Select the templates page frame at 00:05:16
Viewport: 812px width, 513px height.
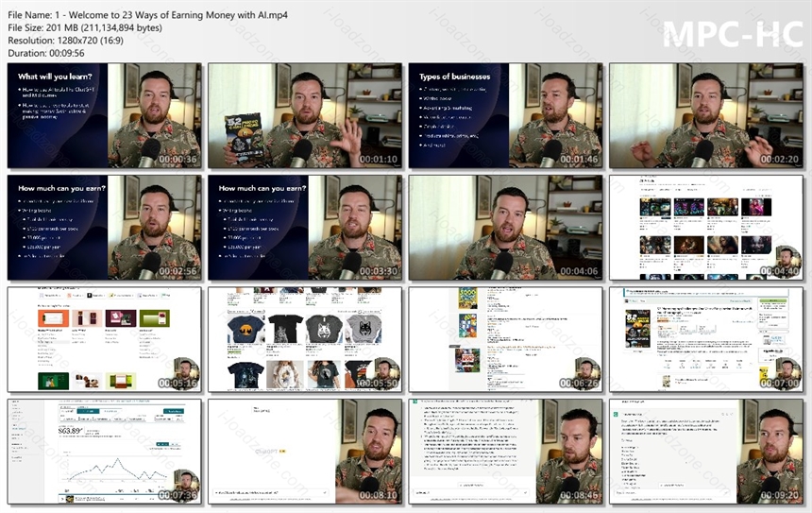105,339
